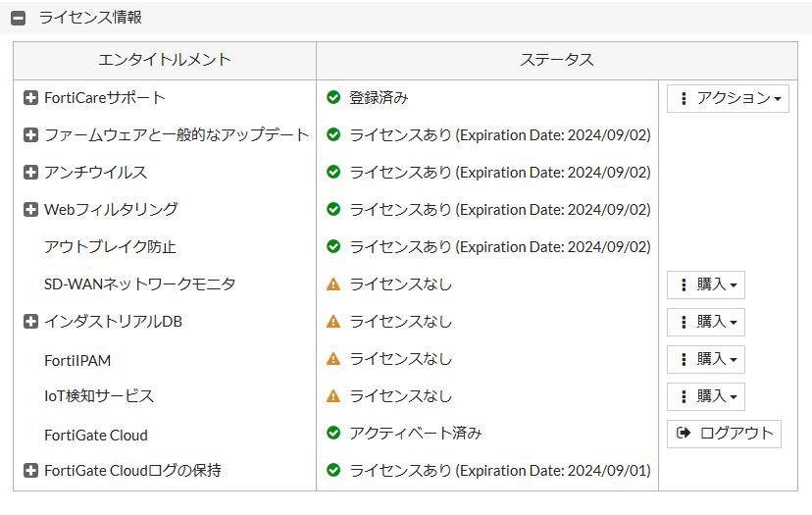Viewport: 812px width, 515px height.
Task: Click the warning icon for SD-WANネットワークモニタ
Action: pos(333,284)
